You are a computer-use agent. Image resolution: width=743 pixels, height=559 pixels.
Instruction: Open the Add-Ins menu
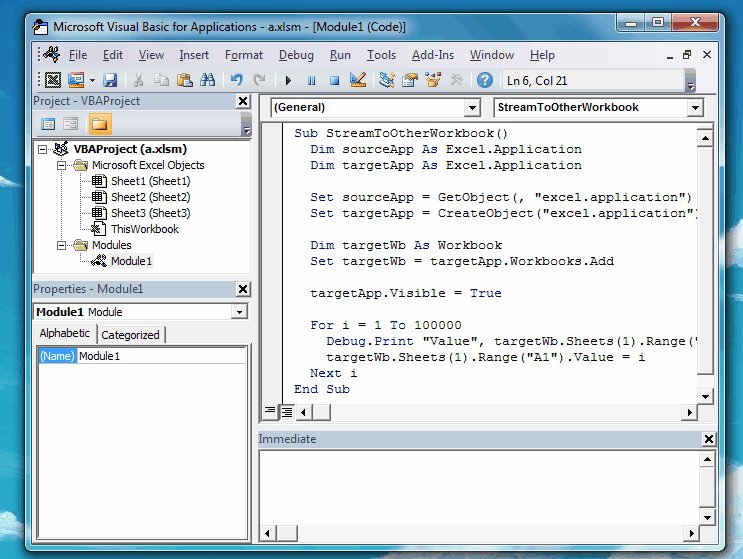click(433, 55)
